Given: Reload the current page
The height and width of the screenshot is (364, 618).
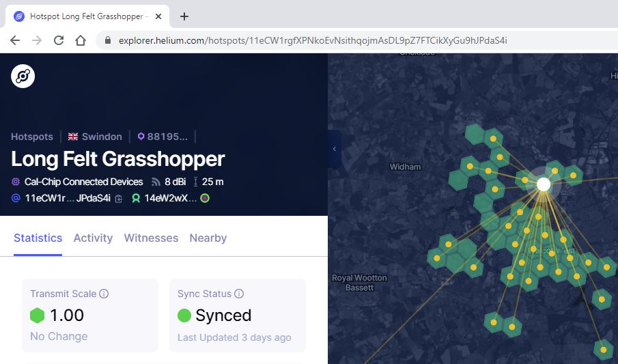Looking at the screenshot, I should point(59,40).
